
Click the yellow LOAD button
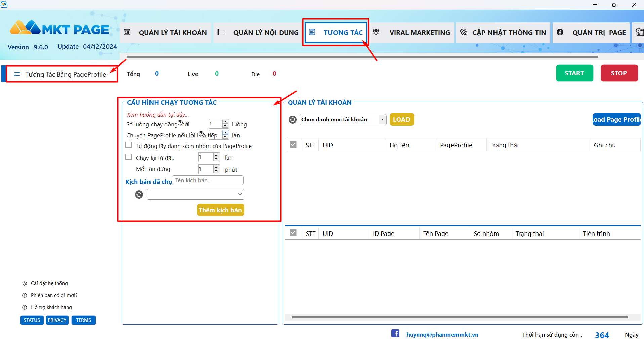402,120
